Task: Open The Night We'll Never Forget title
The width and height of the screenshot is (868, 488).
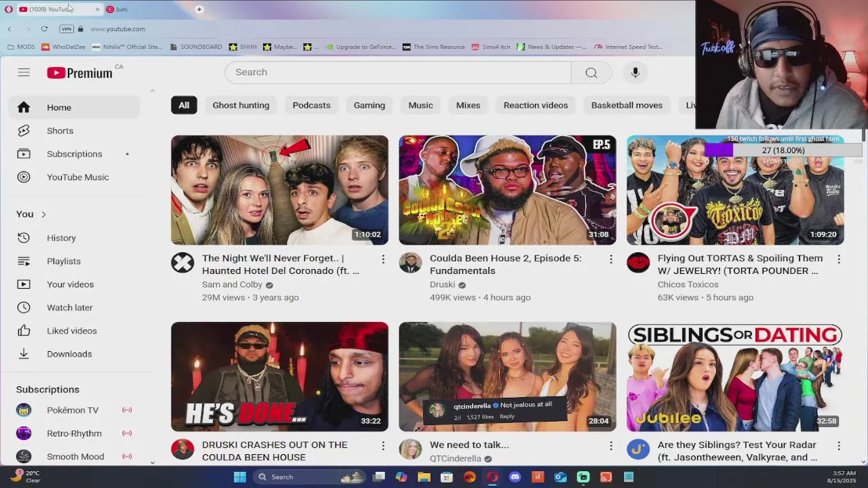Action: point(281,264)
